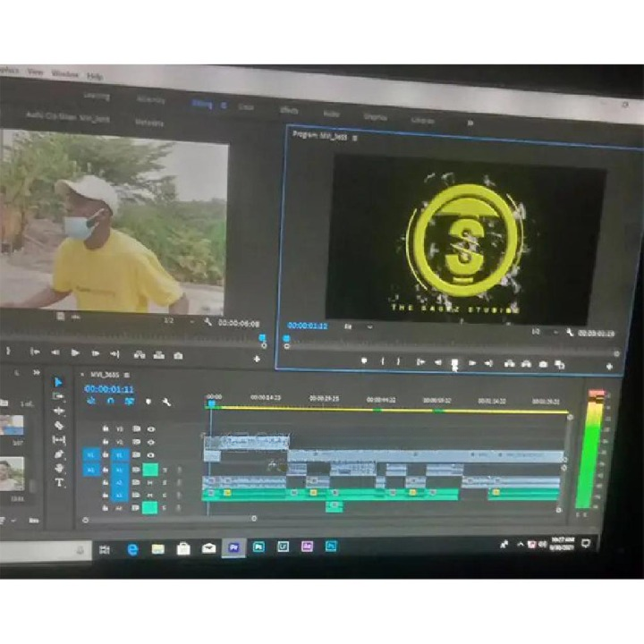This screenshot has width=644, height=644.
Task: Open the Help menu
Action: pos(95,76)
